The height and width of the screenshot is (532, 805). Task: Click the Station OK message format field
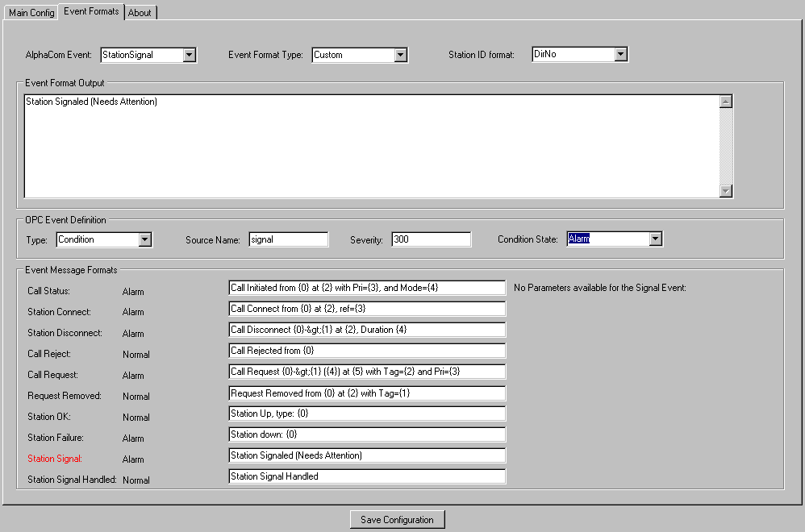[367, 414]
